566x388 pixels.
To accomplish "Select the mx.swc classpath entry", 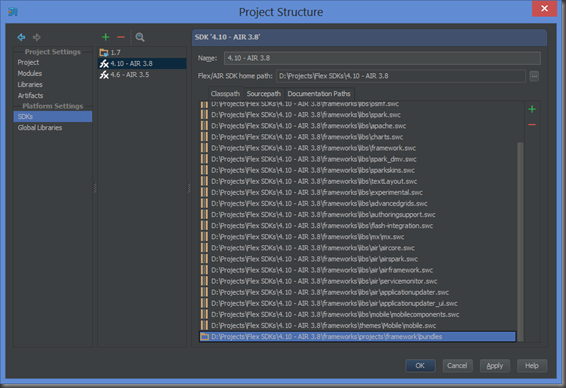I will tap(357, 237).
